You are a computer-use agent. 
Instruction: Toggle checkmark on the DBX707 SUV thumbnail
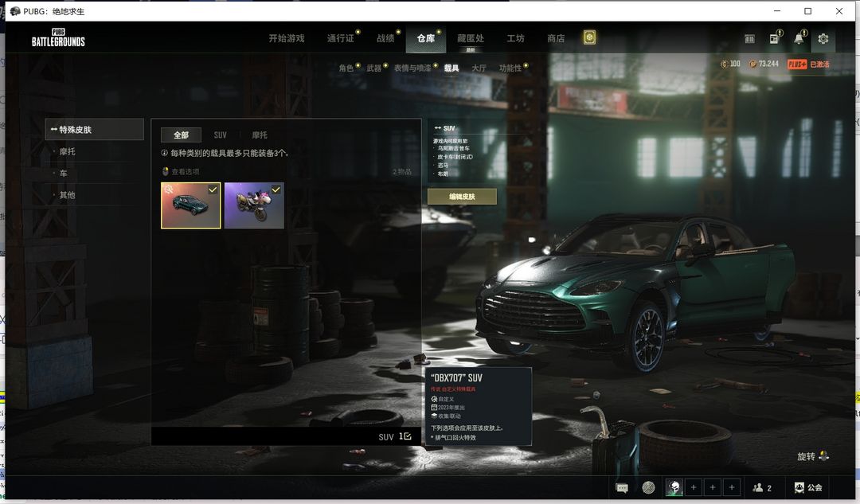[213, 189]
